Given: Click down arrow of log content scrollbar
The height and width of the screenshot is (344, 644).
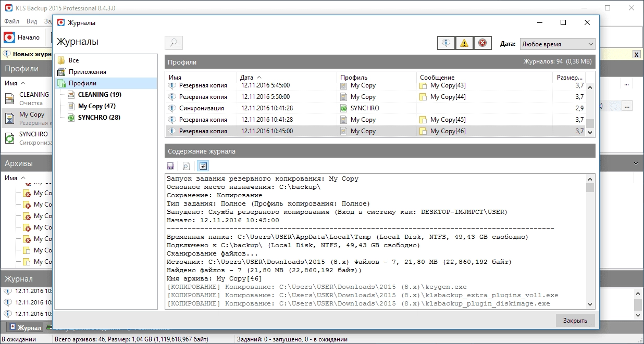Looking at the screenshot, I should point(590,304).
